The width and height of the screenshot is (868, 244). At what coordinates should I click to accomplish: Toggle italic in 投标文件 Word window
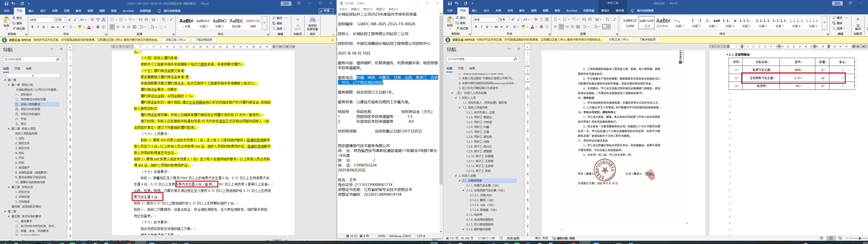coord(481,27)
